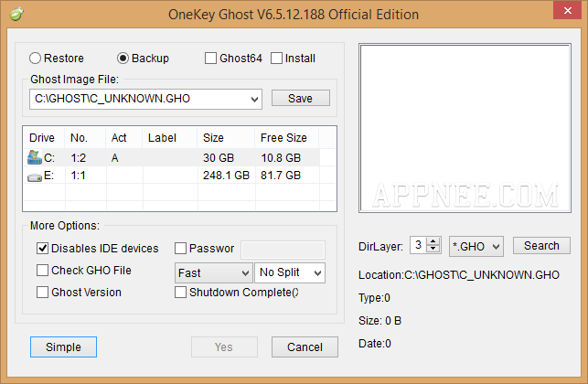Click the Size column header
Screen dimensions: 588x384
[226, 138]
